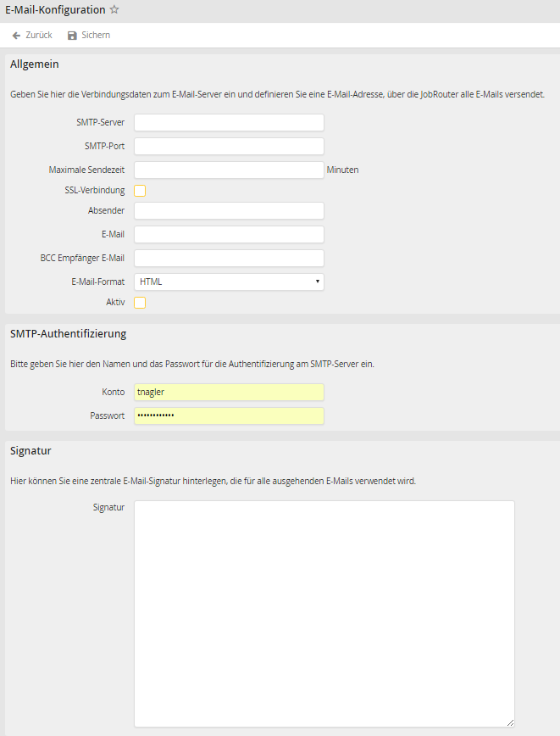This screenshot has width=560, height=736.
Task: Click the Konto field containing tnagler
Action: [x=229, y=393]
